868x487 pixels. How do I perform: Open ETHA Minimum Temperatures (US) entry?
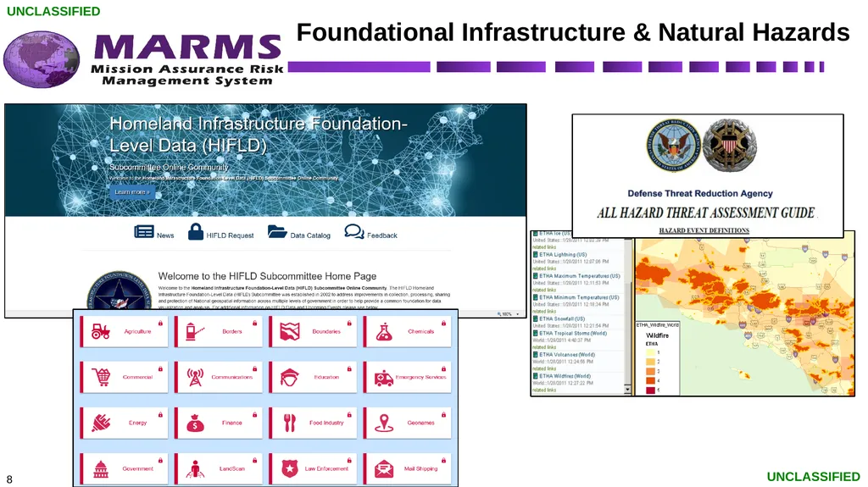[579, 297]
